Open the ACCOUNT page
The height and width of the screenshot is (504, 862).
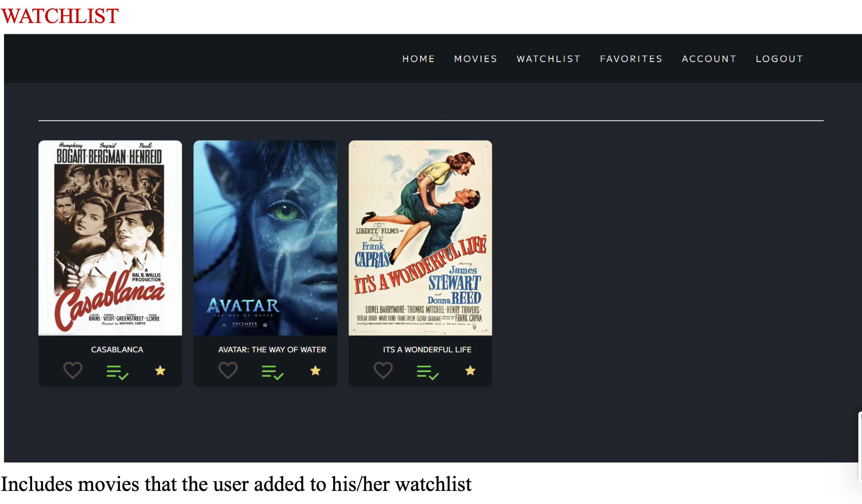[x=709, y=58]
